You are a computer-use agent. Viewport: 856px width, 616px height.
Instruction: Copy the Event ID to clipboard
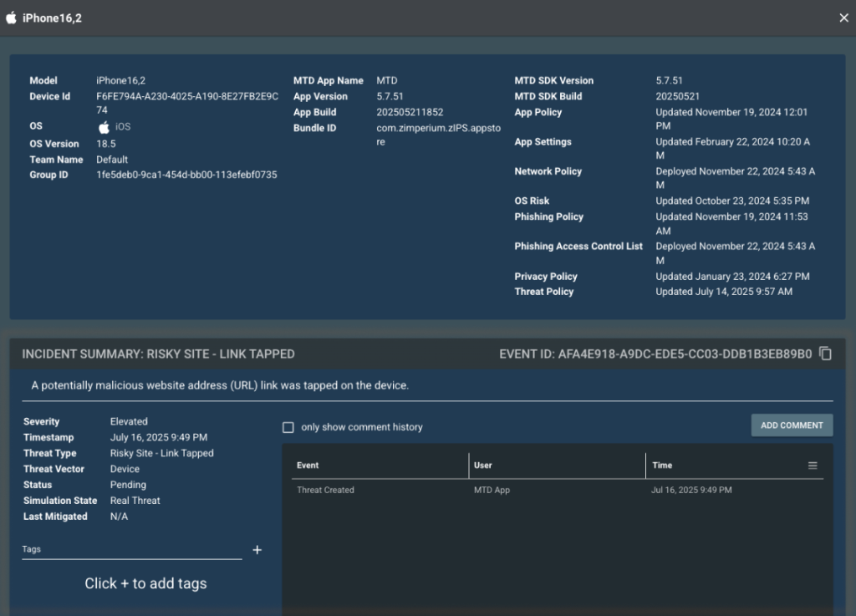826,354
